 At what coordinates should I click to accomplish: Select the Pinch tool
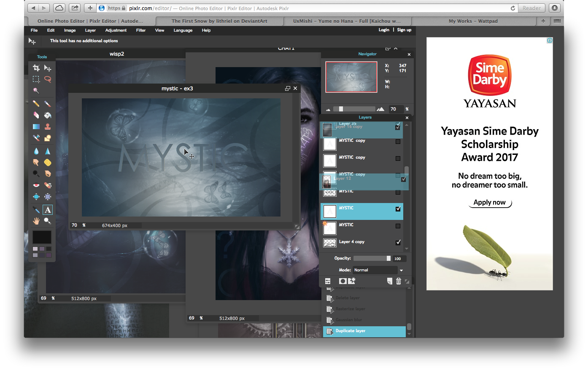48,197
